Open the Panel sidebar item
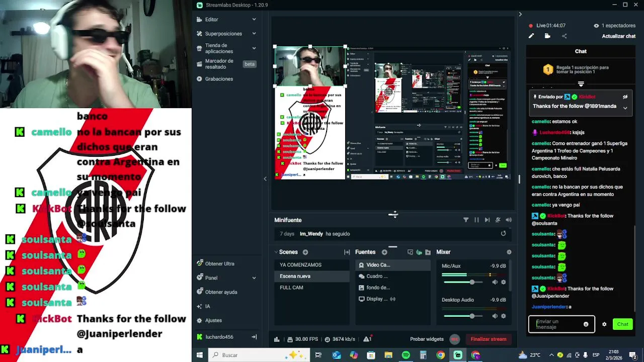The image size is (644, 362). (211, 278)
